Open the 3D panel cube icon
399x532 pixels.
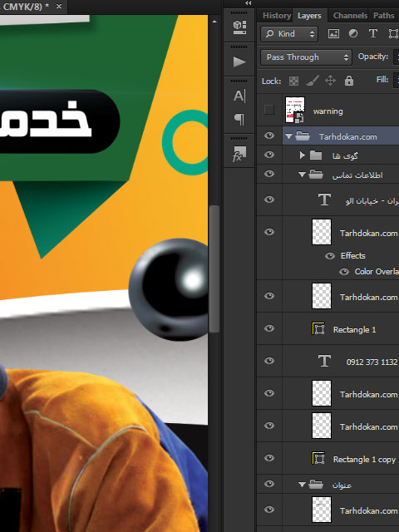tap(239, 27)
